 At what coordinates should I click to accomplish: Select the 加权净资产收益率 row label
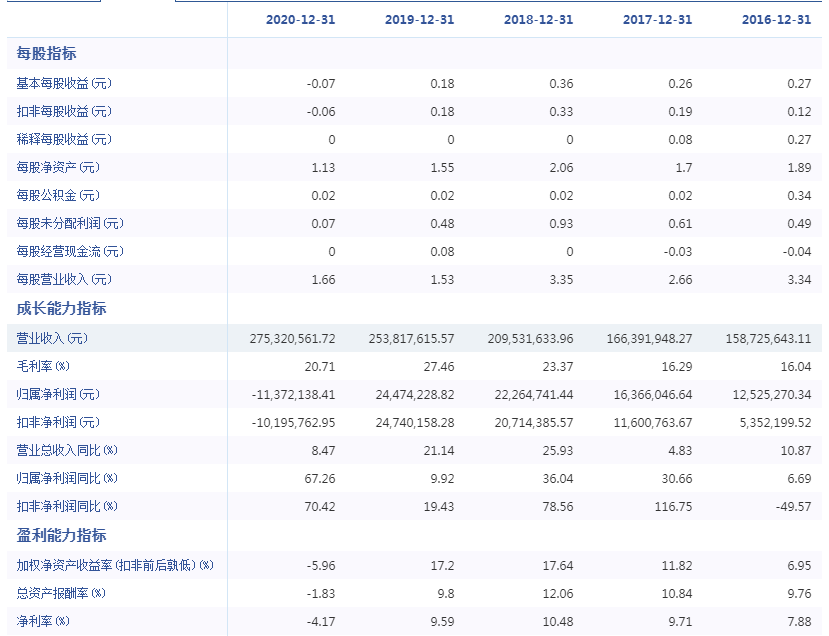coord(115,565)
